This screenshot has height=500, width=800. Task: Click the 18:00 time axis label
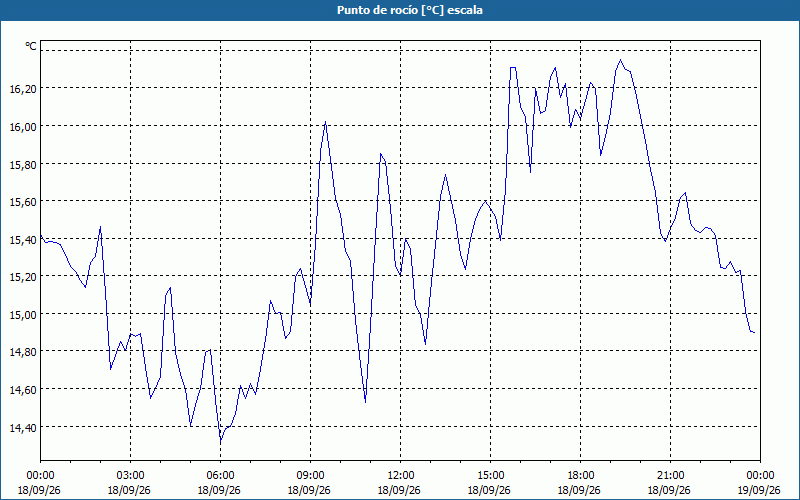pyautogui.click(x=580, y=476)
